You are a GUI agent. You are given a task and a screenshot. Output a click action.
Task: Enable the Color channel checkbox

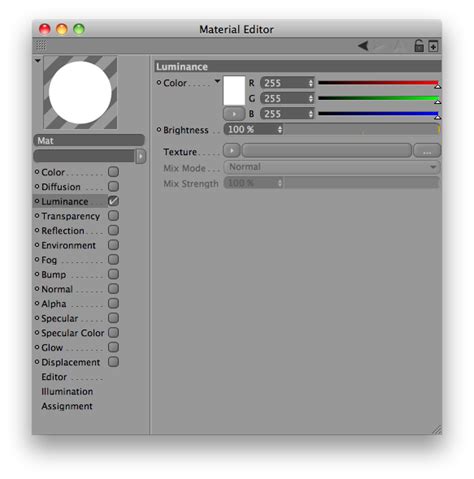[x=113, y=172]
